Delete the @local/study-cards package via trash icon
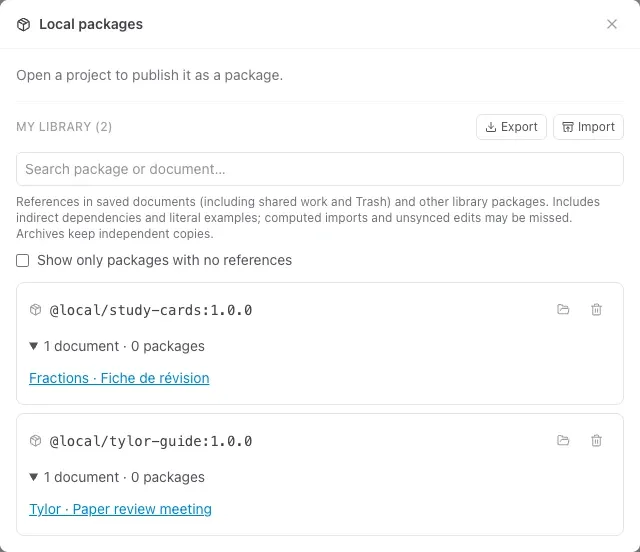The image size is (640, 552). point(596,309)
